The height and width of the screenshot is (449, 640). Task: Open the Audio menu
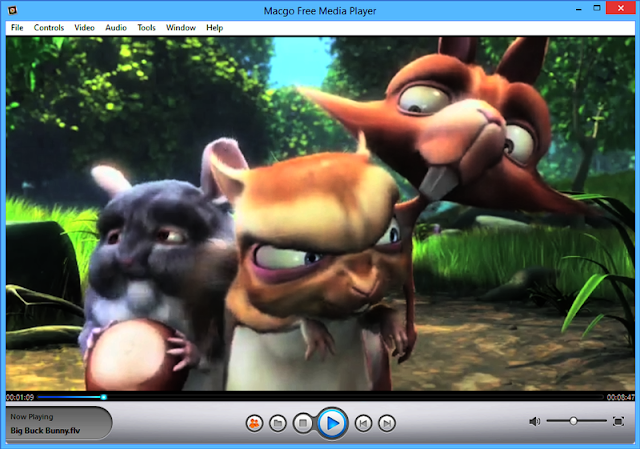point(116,28)
